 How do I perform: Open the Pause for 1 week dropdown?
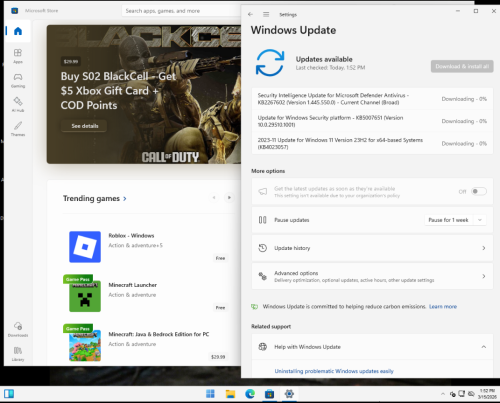point(455,220)
